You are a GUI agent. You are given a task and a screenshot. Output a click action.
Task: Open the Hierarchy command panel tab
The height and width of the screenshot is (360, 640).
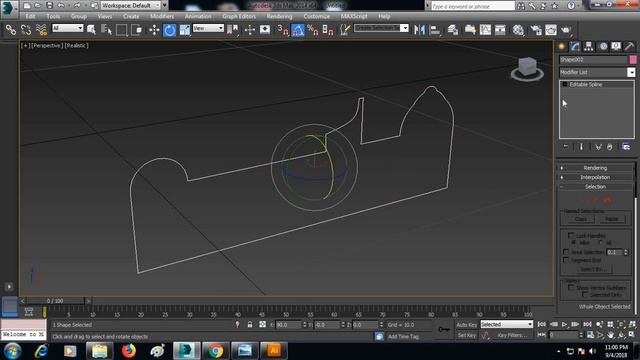point(589,47)
